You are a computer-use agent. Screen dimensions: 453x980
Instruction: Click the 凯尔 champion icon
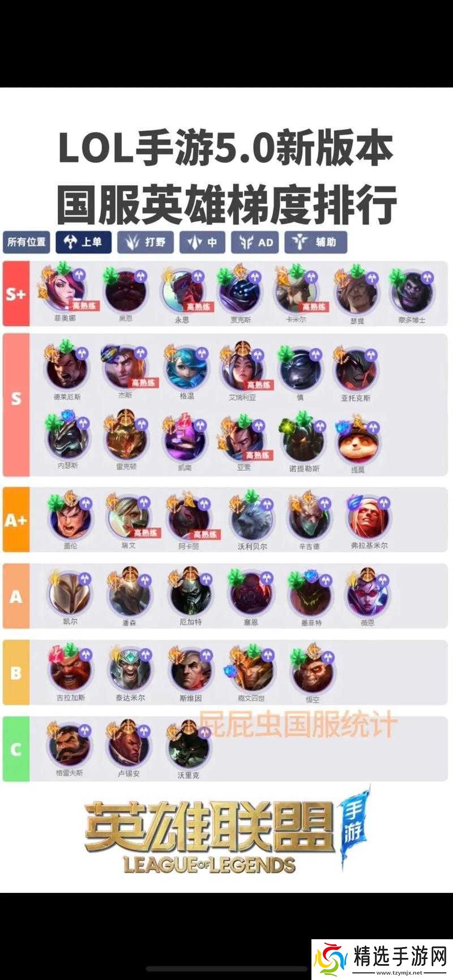point(70,596)
